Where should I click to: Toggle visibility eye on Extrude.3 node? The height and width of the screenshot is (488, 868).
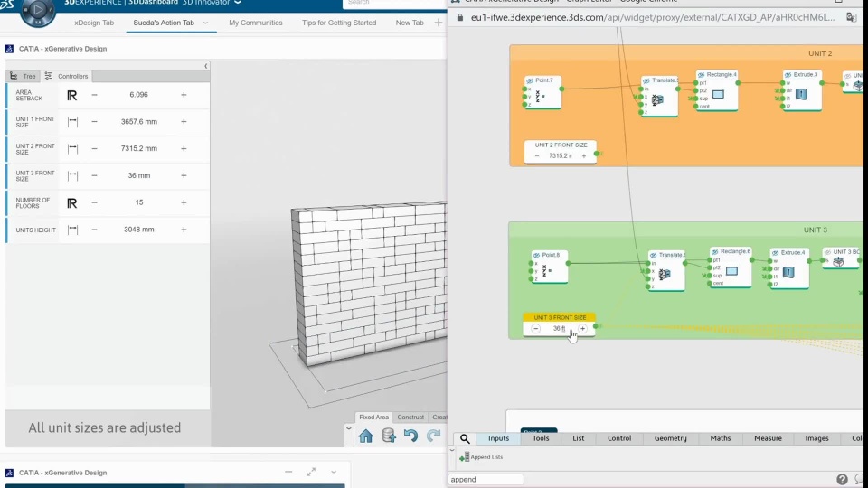tap(788, 75)
